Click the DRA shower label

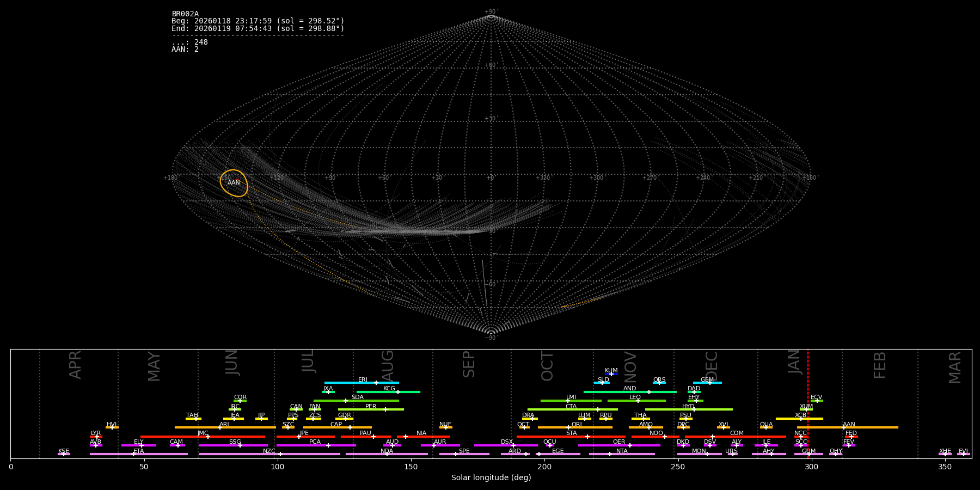pos(528,415)
